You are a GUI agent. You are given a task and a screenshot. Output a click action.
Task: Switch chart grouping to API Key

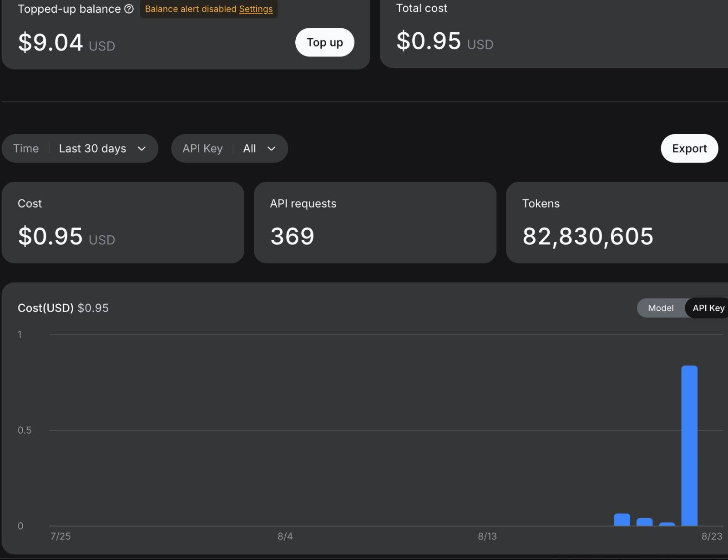click(x=708, y=308)
